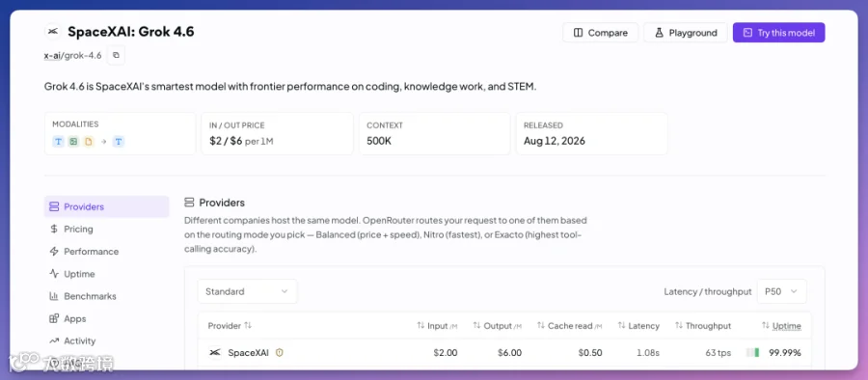Open the Playground button
The height and width of the screenshot is (380, 868).
686,33
